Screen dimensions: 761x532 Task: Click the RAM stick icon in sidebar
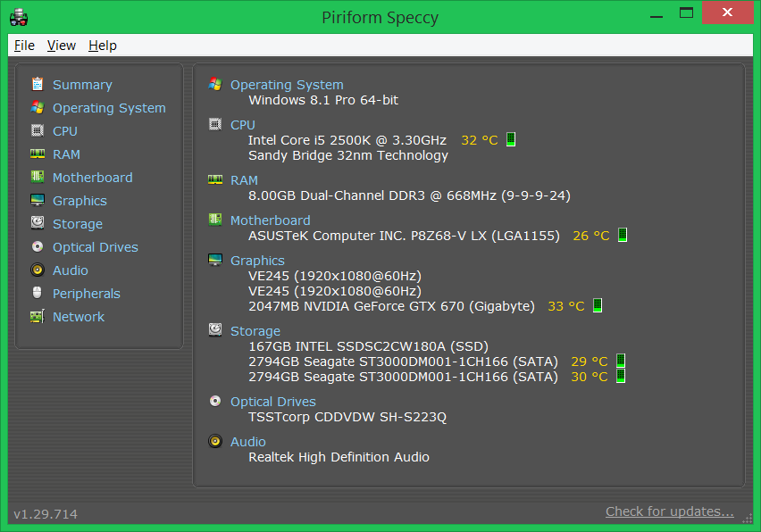[x=38, y=154]
